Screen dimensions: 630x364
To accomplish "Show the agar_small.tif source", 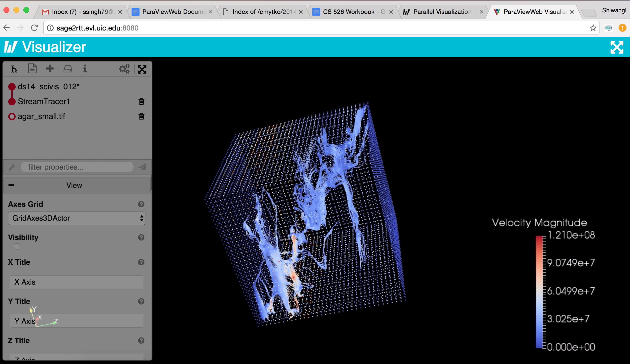I will pyautogui.click(x=12, y=117).
